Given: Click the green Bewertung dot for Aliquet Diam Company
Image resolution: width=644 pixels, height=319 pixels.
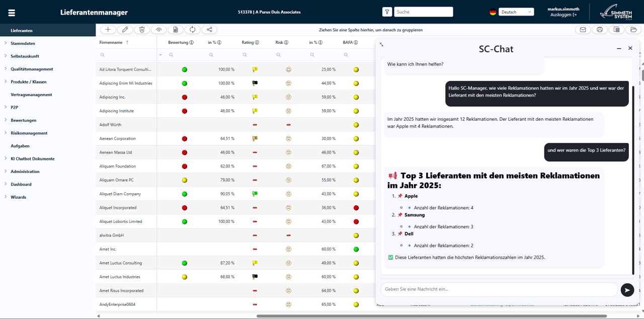Looking at the screenshot, I should pyautogui.click(x=185, y=194).
